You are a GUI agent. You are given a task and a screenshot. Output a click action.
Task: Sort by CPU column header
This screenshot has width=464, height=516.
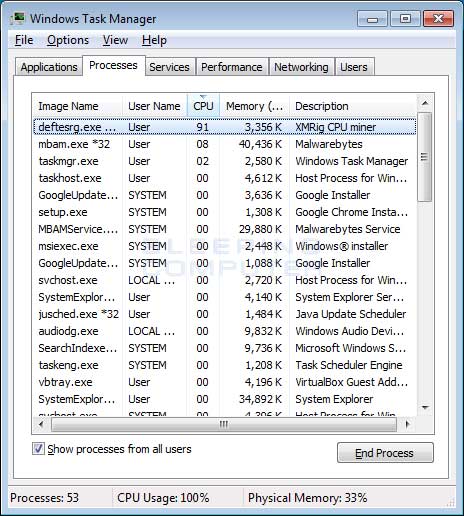(x=203, y=106)
